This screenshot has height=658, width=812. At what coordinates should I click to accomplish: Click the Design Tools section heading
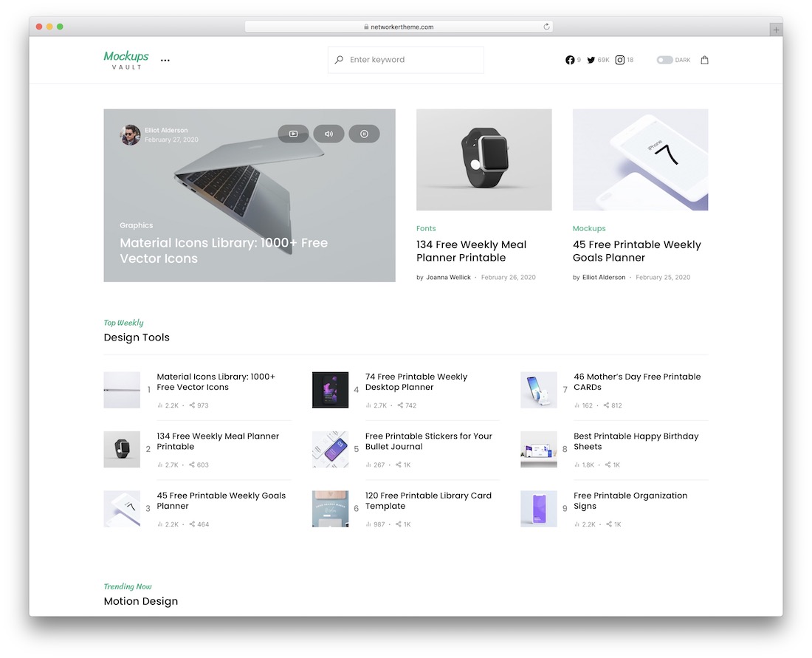[x=137, y=337]
